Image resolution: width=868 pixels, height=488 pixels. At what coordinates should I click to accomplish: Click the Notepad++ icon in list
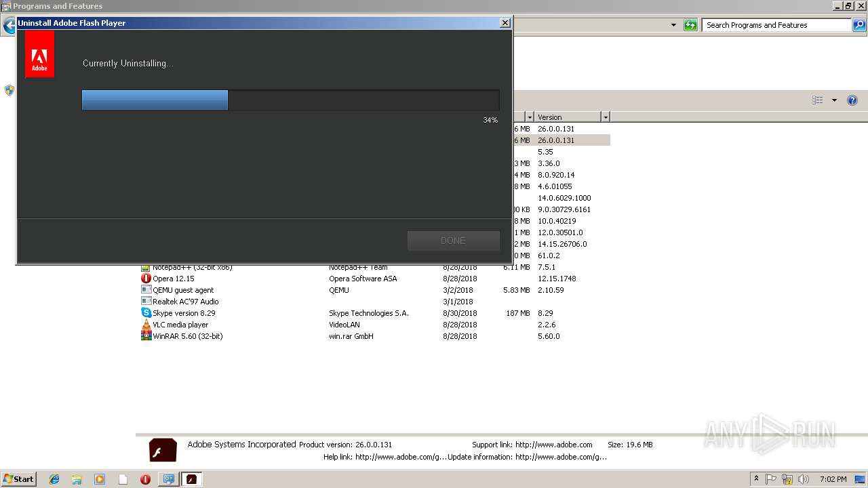pos(146,267)
